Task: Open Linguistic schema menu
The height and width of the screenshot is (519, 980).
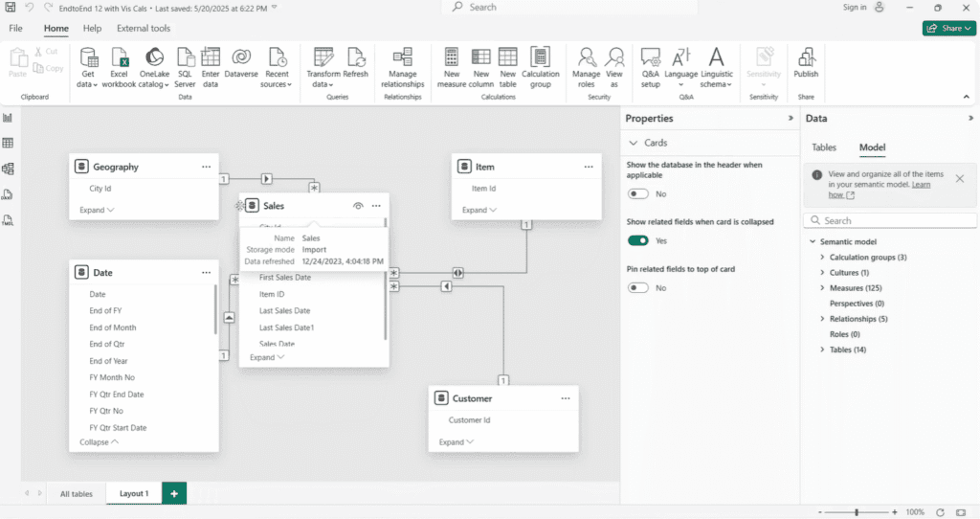Action: tap(716, 68)
